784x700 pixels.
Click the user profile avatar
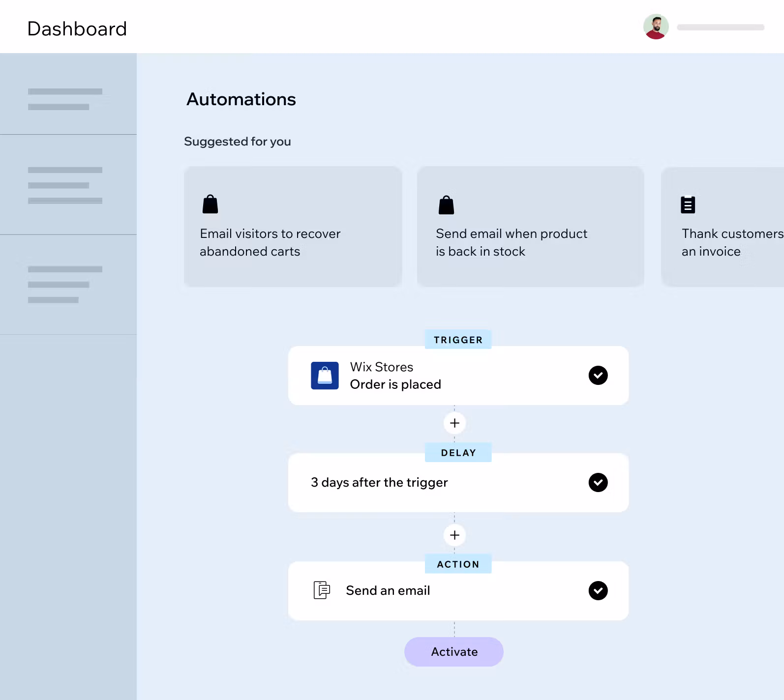(656, 27)
